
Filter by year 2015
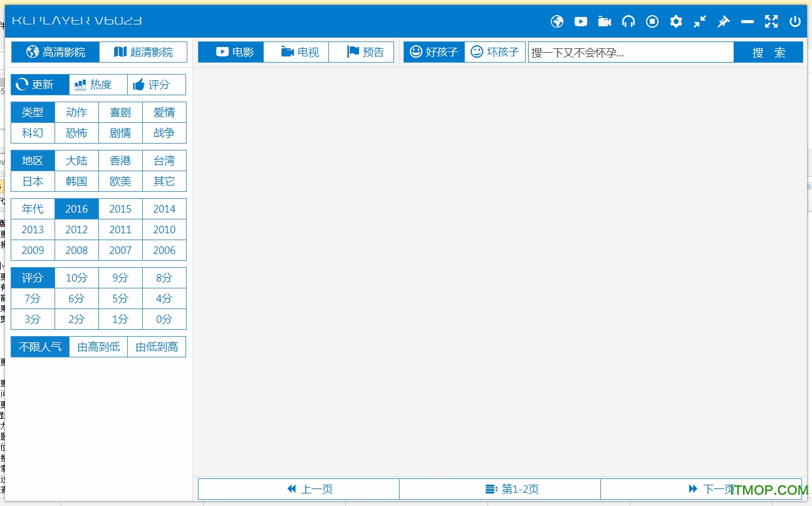coord(120,209)
